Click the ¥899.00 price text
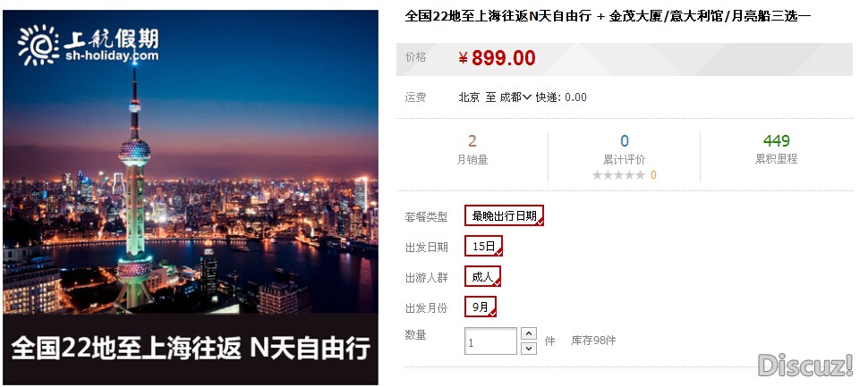Screen dimensions: 868x387 pyautogui.click(x=498, y=58)
